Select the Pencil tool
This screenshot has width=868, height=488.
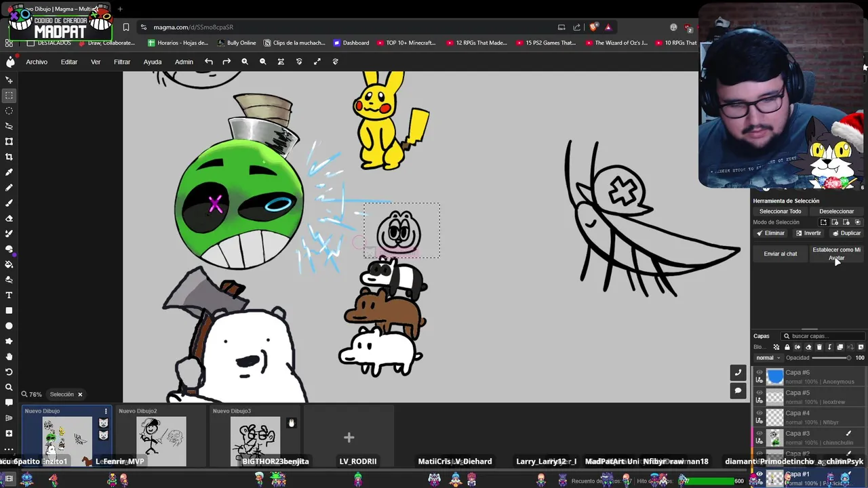(x=9, y=188)
